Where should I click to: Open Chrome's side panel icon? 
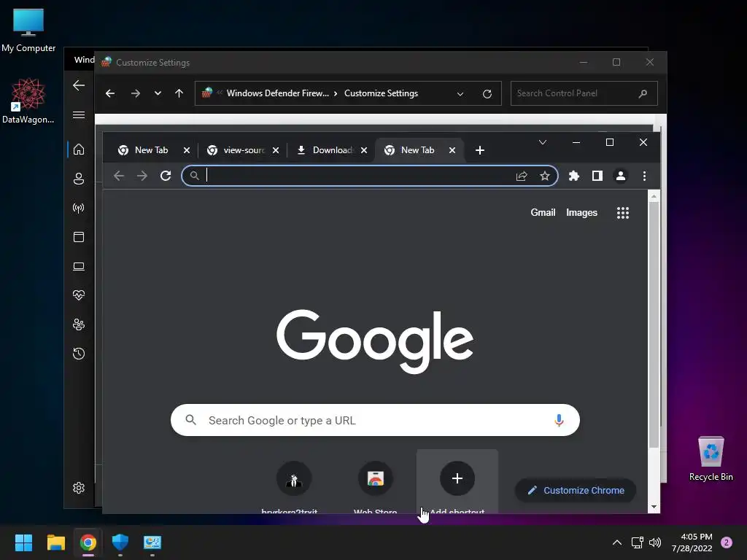597,176
